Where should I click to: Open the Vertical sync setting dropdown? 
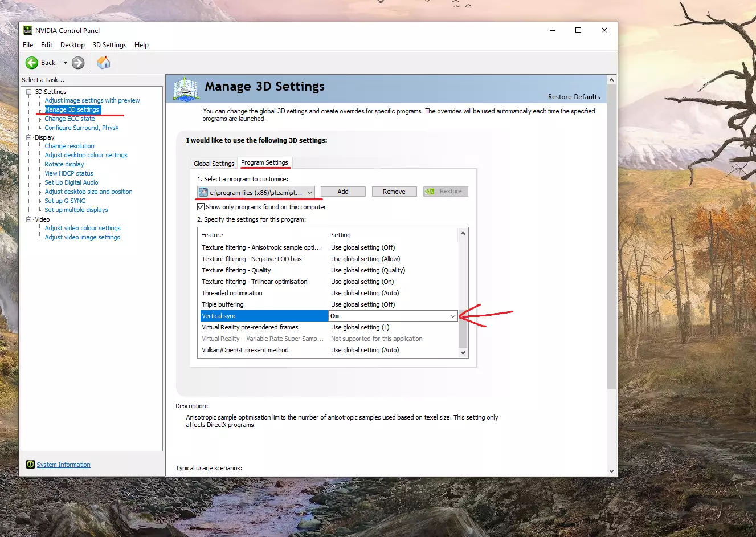[452, 316]
